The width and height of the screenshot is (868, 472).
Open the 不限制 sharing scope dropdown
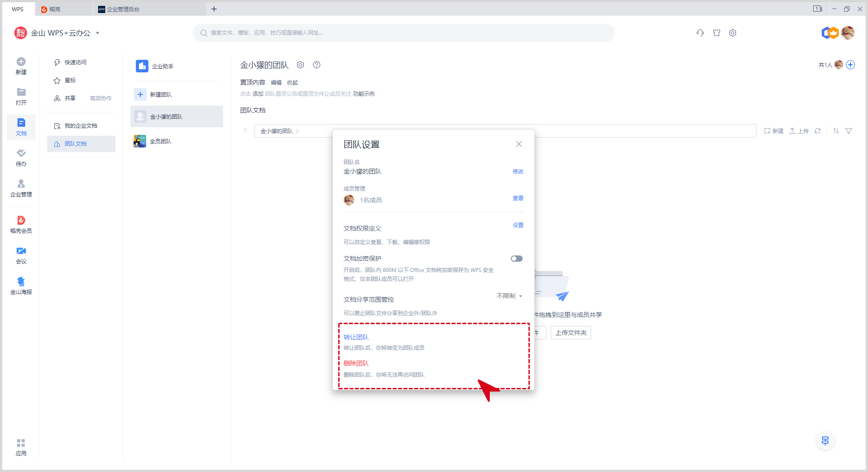point(509,296)
